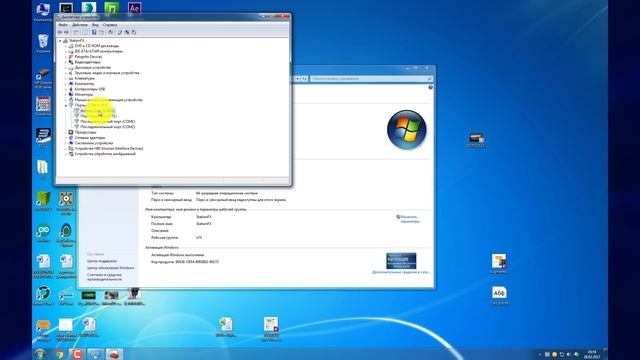Click the blue Properties toolbar icon
The width and height of the screenshot is (640, 360).
94,32
